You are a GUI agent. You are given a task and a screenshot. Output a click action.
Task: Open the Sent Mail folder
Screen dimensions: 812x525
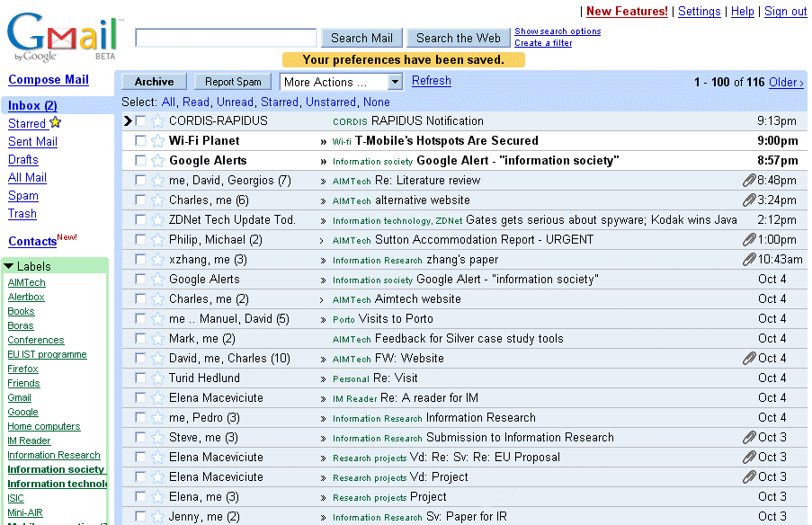[x=32, y=141]
